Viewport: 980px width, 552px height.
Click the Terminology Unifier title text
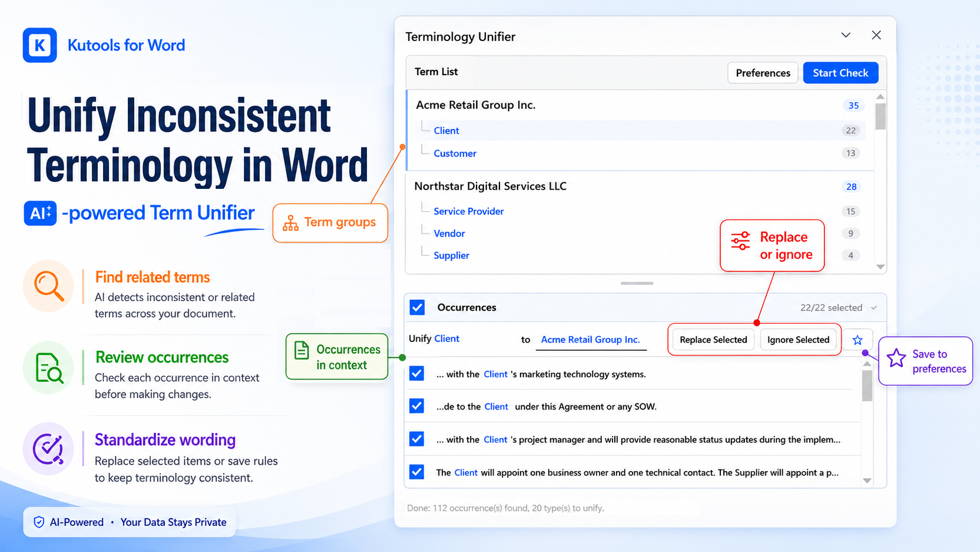click(460, 36)
